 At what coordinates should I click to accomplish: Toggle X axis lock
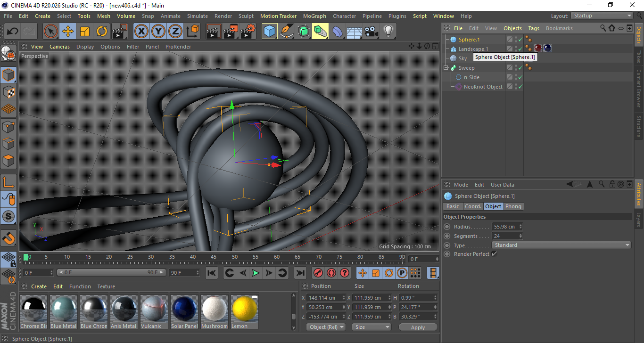coord(141,32)
